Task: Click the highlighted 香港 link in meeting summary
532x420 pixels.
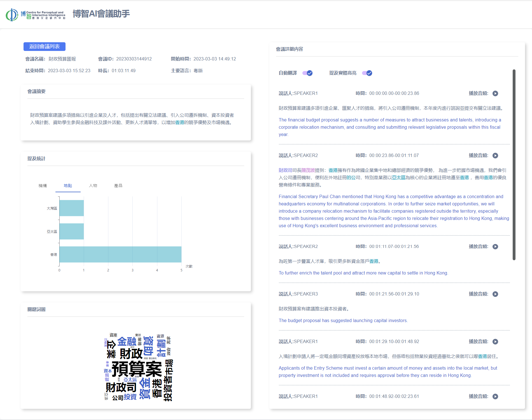Action: tap(179, 123)
